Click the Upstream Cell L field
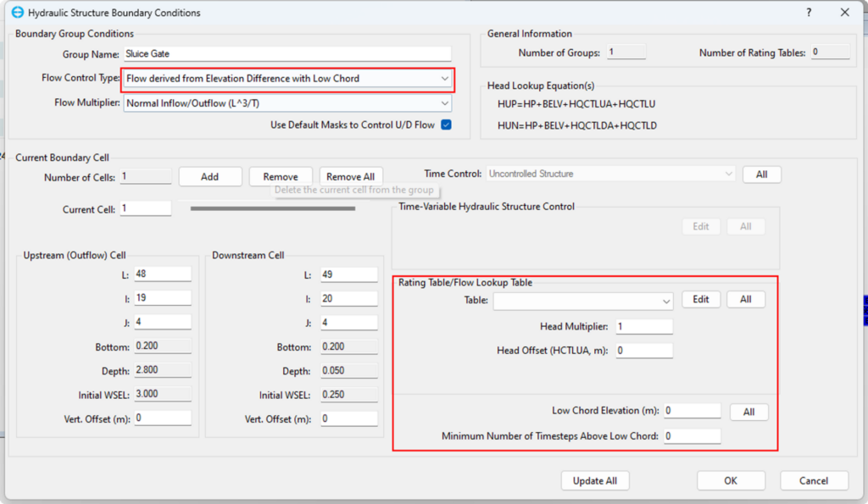This screenshot has width=868, height=504. pyautogui.click(x=163, y=274)
